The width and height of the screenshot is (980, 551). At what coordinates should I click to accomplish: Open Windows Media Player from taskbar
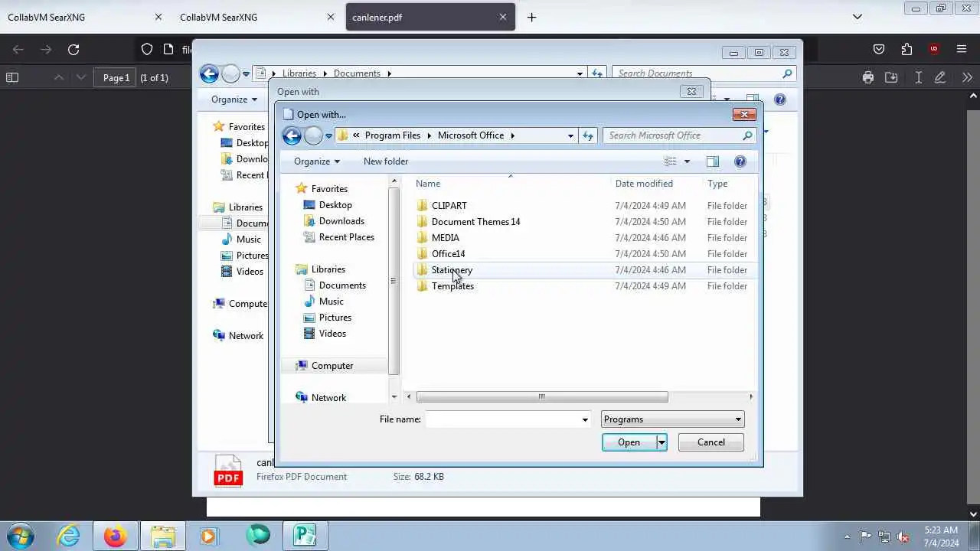point(209,536)
